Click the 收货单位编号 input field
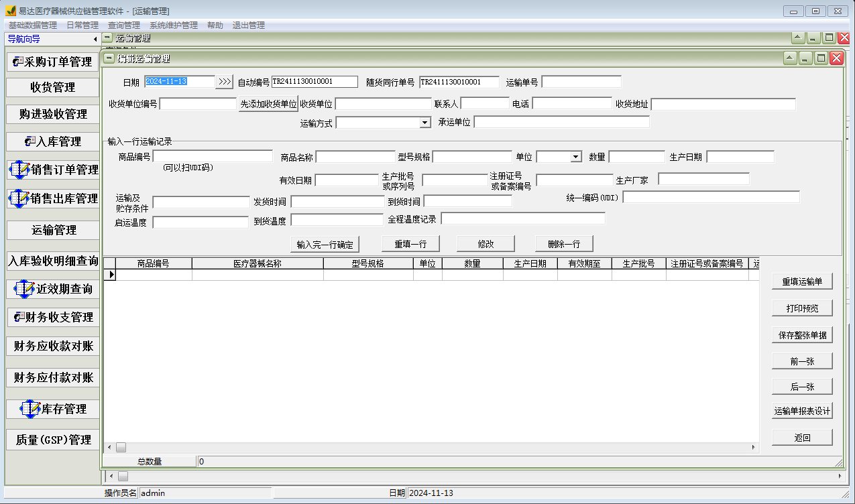The height and width of the screenshot is (504, 855). pos(198,104)
